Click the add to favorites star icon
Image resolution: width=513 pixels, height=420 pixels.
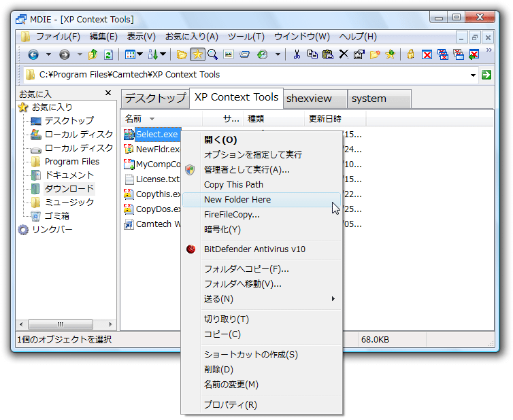point(391,54)
